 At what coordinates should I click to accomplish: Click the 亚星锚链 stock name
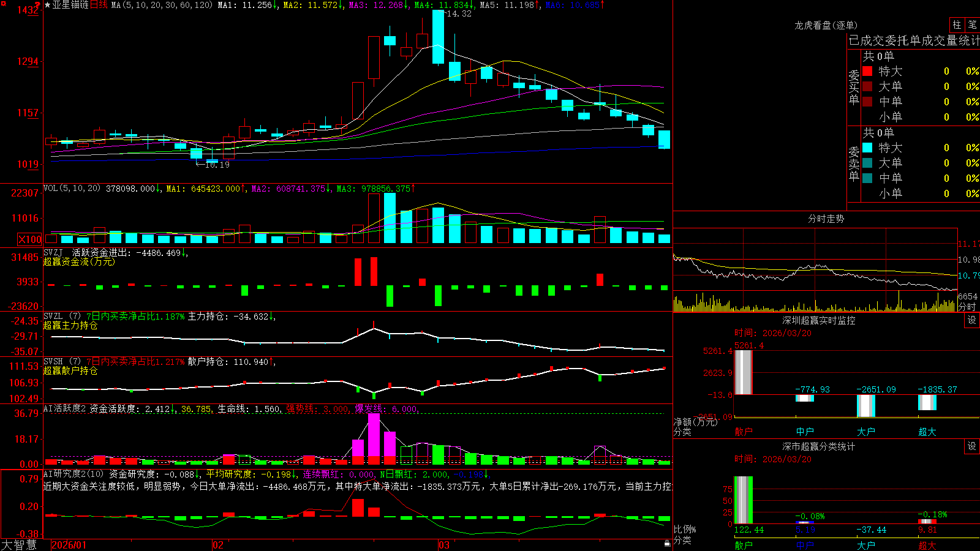pos(70,5)
